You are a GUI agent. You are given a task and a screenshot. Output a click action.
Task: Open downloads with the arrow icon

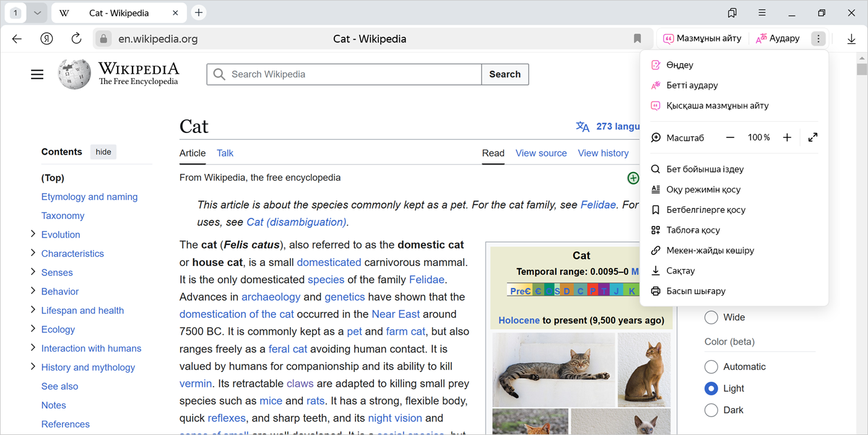click(851, 38)
